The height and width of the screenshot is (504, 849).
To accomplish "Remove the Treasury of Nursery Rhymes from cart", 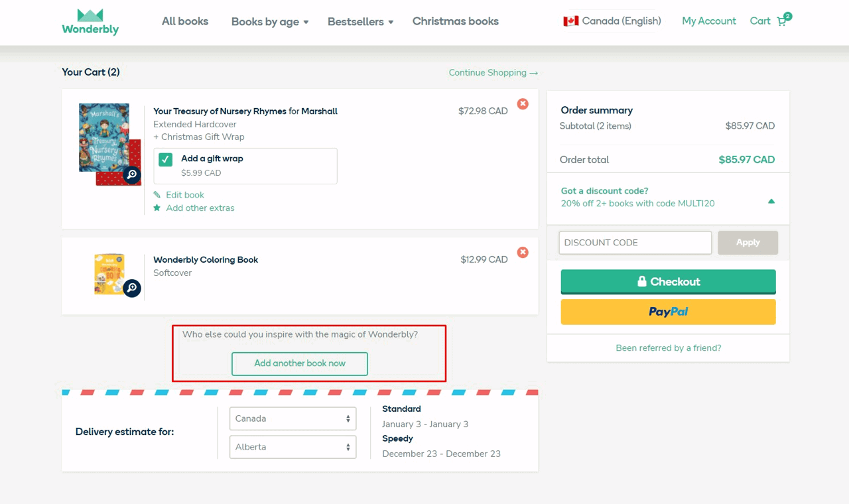I will pyautogui.click(x=523, y=103).
